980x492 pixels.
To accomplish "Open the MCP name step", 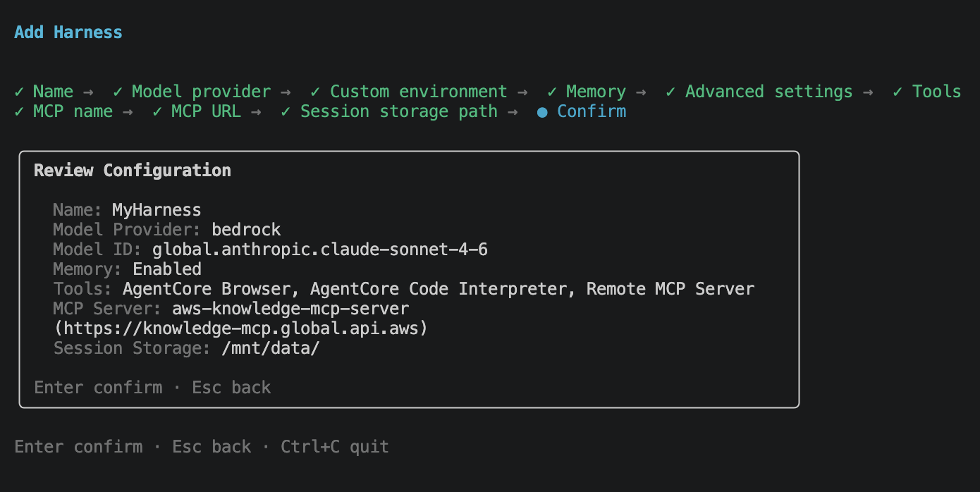I will click(73, 111).
